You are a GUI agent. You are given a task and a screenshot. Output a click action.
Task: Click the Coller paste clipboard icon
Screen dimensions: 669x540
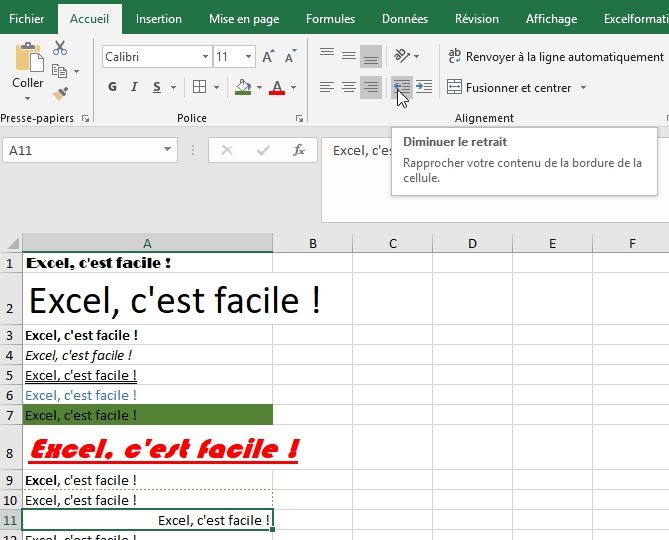(29, 56)
